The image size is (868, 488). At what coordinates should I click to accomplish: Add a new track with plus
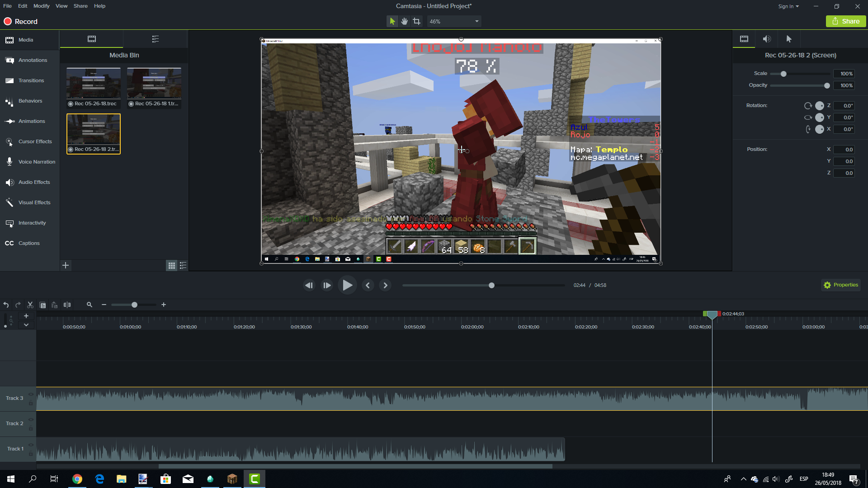(26, 316)
